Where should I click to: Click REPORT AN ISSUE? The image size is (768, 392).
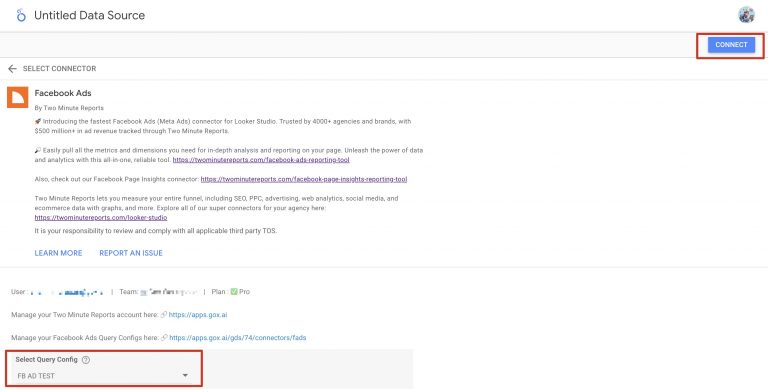click(131, 253)
